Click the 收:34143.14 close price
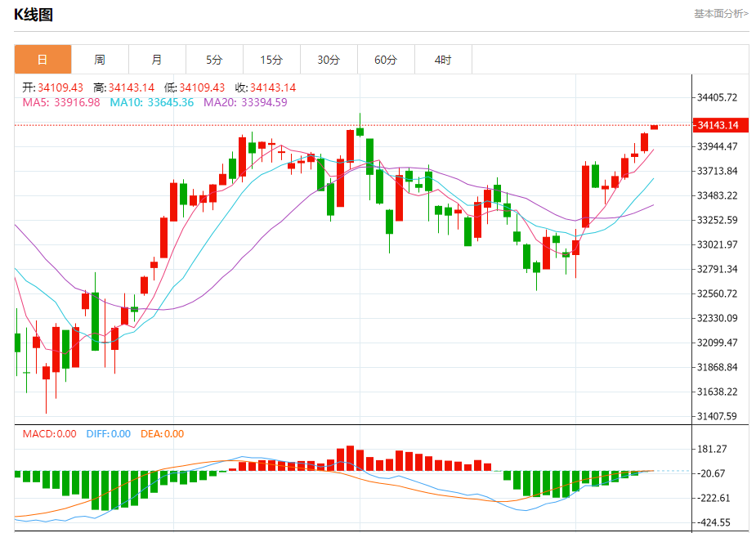This screenshot has height=533, width=756. (265, 87)
